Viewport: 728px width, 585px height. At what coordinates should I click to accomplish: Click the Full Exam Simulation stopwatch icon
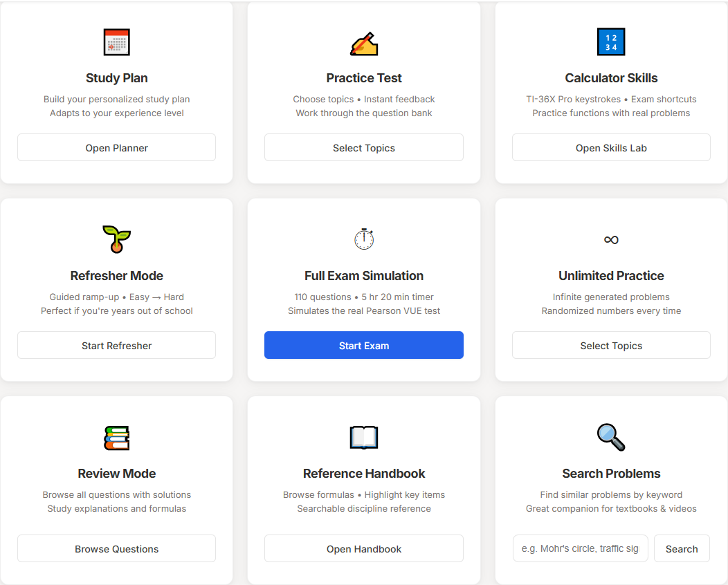coord(364,239)
